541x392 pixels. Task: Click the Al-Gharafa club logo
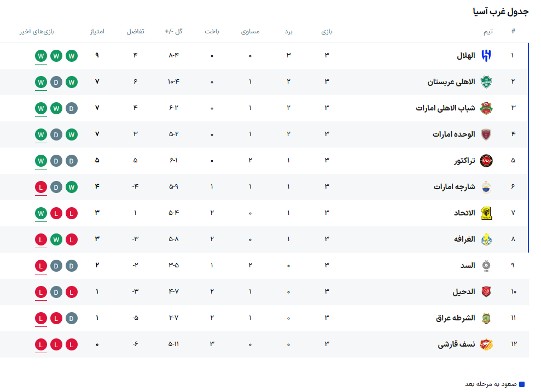(x=486, y=239)
